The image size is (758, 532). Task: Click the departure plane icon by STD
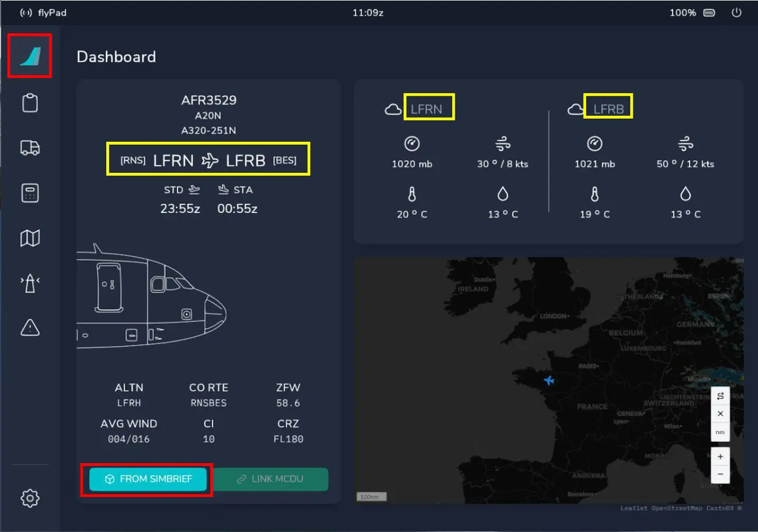tap(194, 189)
